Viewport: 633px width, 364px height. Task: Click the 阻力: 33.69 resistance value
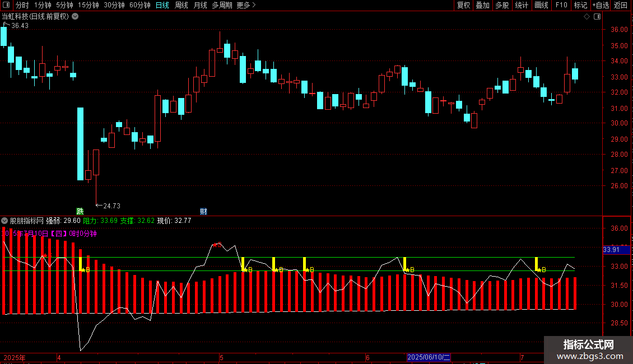[x=100, y=221]
